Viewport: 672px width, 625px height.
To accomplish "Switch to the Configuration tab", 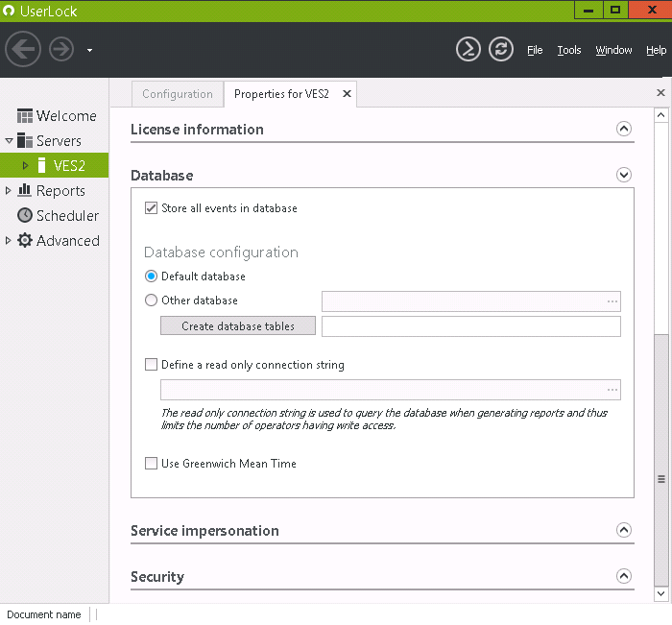I will pos(178,94).
